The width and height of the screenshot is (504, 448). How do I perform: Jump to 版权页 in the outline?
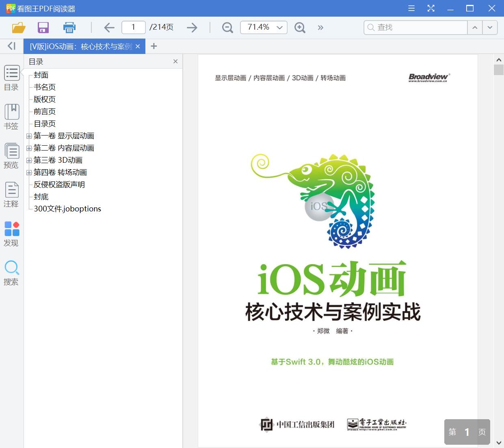45,99
